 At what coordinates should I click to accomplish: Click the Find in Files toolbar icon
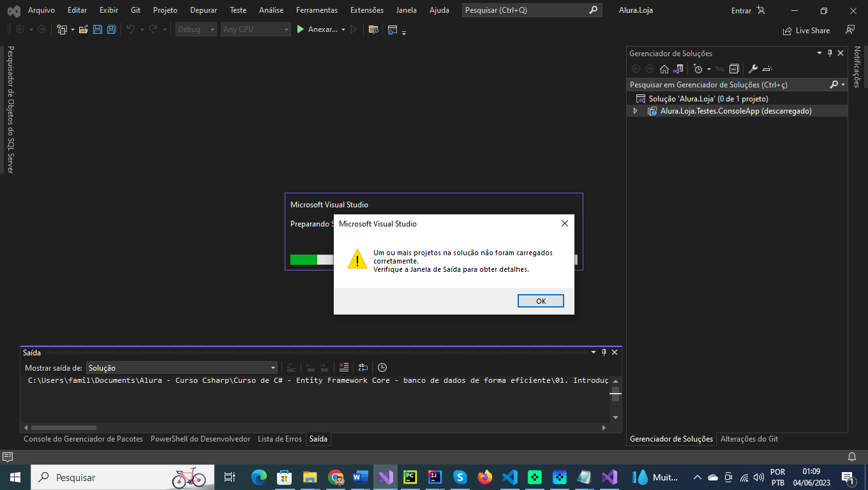tap(373, 29)
